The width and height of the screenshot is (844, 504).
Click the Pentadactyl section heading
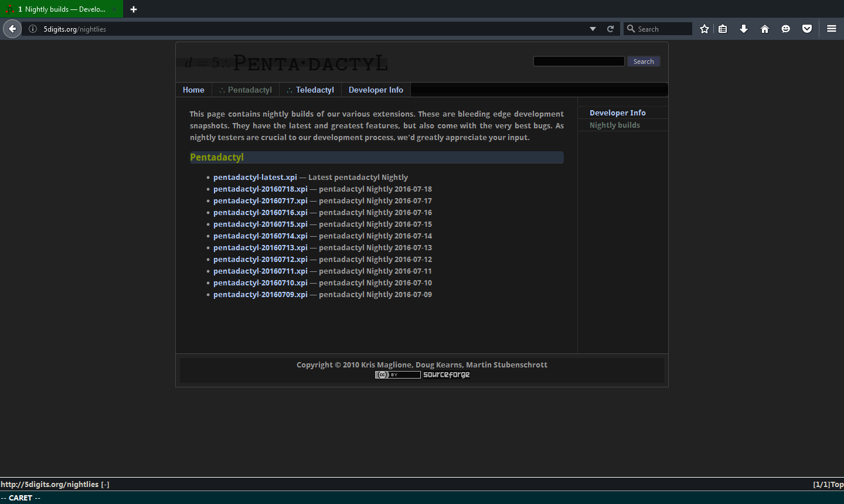click(x=217, y=157)
